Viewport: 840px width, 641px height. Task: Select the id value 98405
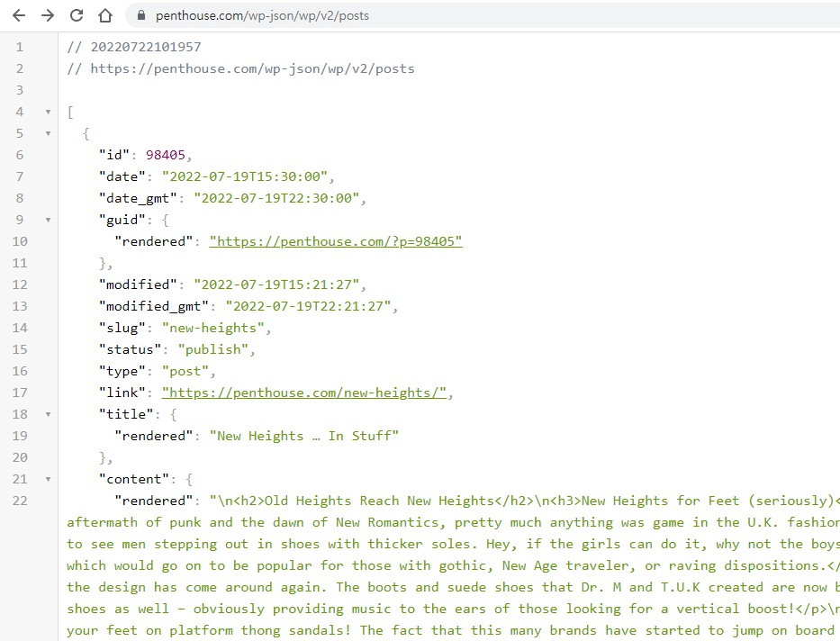point(165,155)
